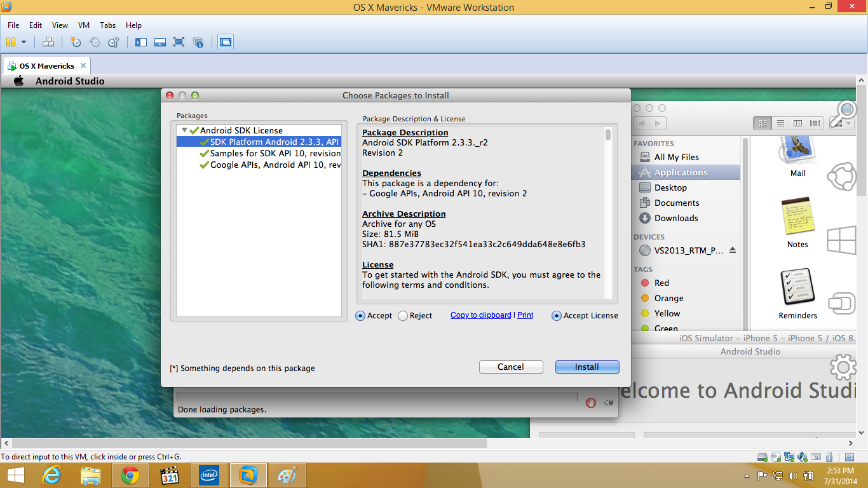Screen dimensions: 868x488
Task: Revert the VM to its previous snapshot
Action: click(x=95, y=42)
